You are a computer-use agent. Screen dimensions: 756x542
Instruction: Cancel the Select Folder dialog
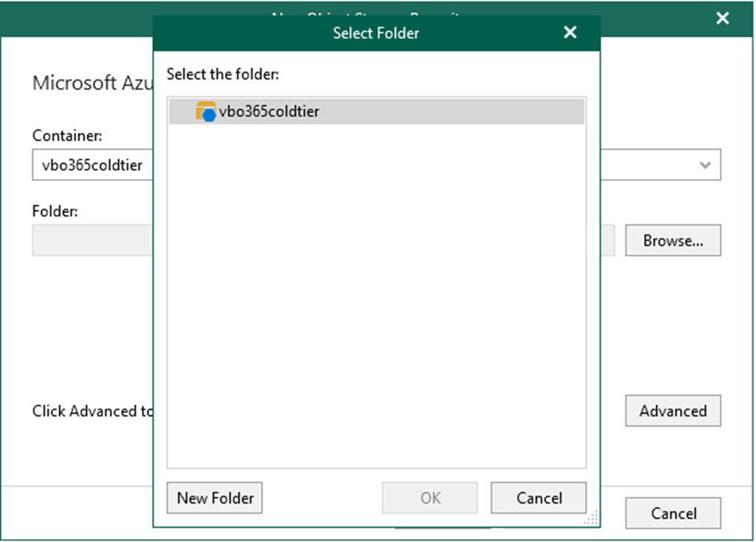pyautogui.click(x=539, y=498)
